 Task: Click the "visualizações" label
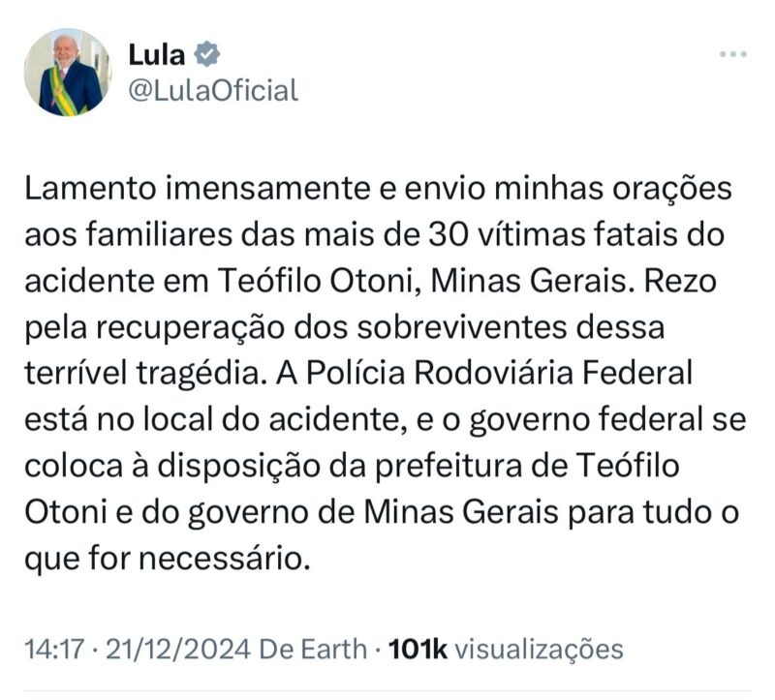[538, 648]
